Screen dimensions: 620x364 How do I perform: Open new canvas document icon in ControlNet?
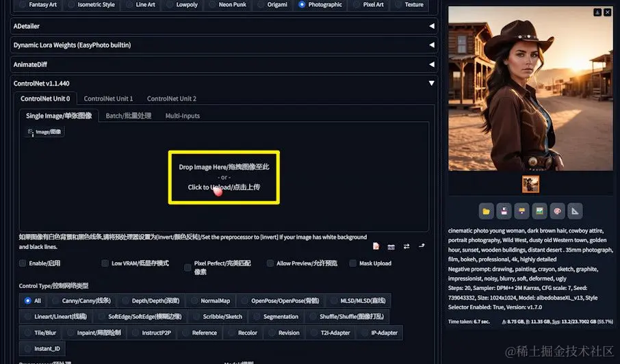376,246
